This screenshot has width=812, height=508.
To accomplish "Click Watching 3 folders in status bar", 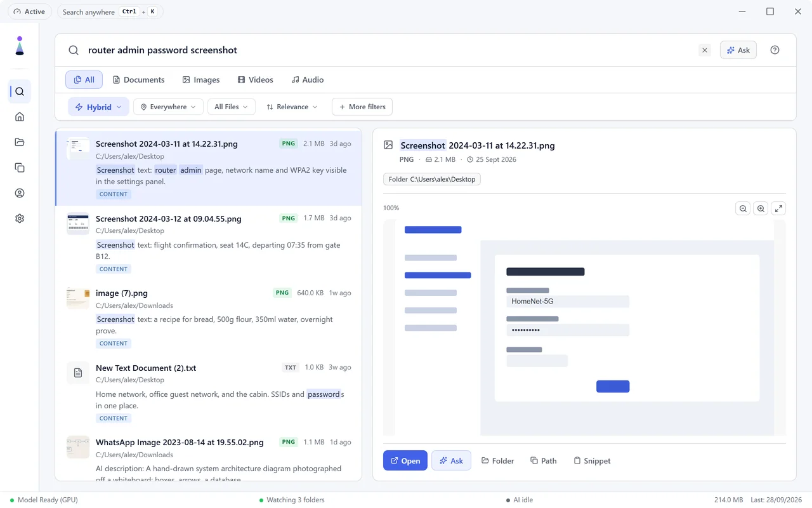I will [x=292, y=500].
